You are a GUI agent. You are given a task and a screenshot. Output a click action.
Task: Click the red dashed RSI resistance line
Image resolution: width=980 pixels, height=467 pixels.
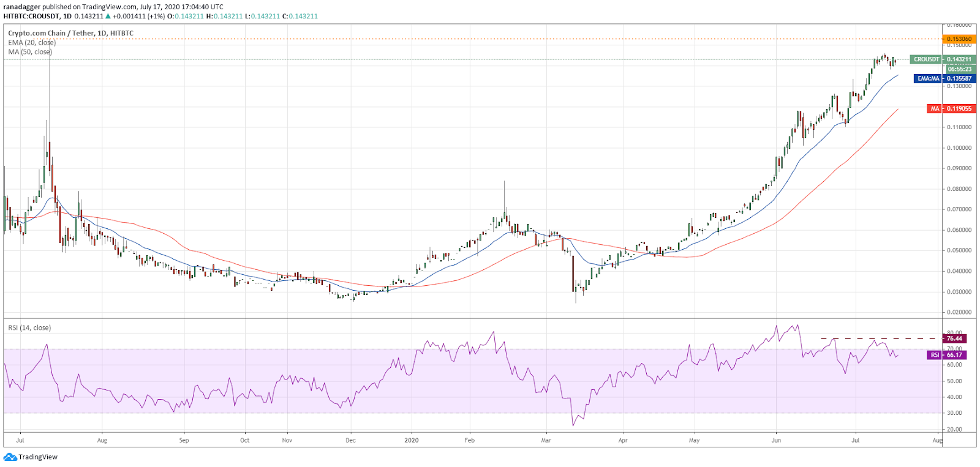click(x=881, y=338)
